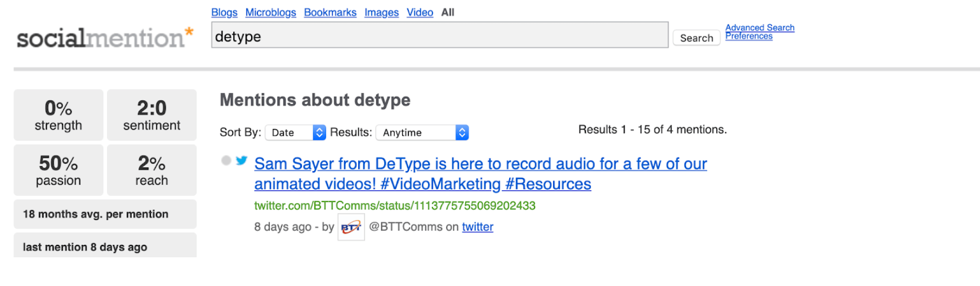Image resolution: width=980 pixels, height=286 pixels.
Task: Click the 0% strength stat box
Action: coord(59,115)
